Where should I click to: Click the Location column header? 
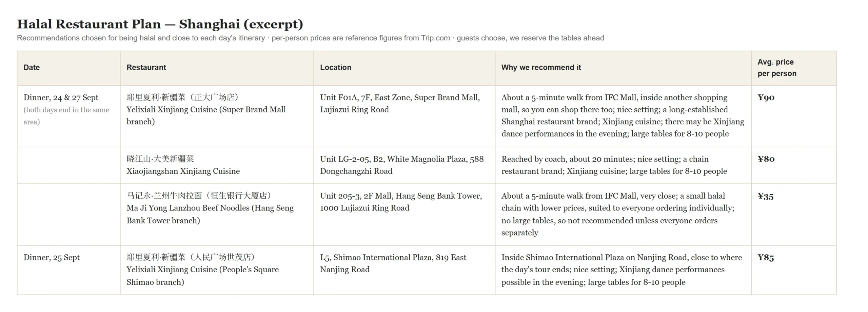[x=404, y=68]
